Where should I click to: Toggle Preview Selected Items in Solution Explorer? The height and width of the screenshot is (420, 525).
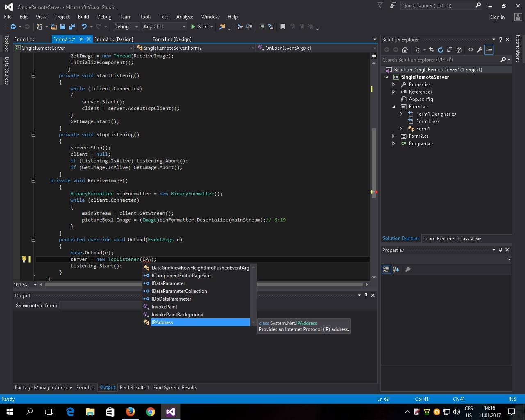pos(489,50)
